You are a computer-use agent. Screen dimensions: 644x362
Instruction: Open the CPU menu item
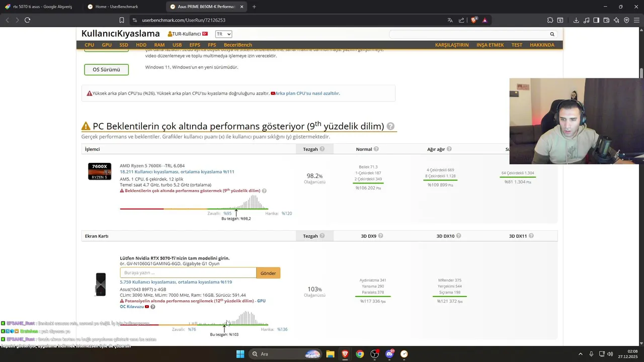(x=89, y=45)
